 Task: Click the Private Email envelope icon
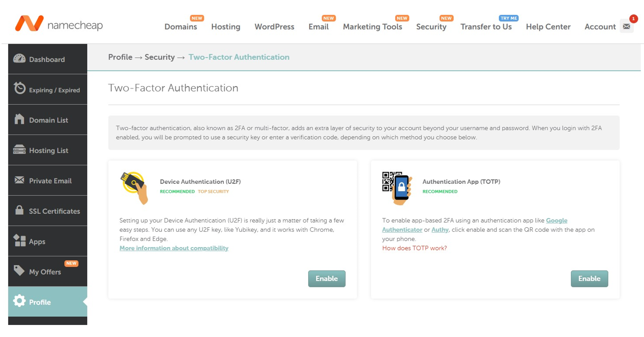tap(19, 180)
